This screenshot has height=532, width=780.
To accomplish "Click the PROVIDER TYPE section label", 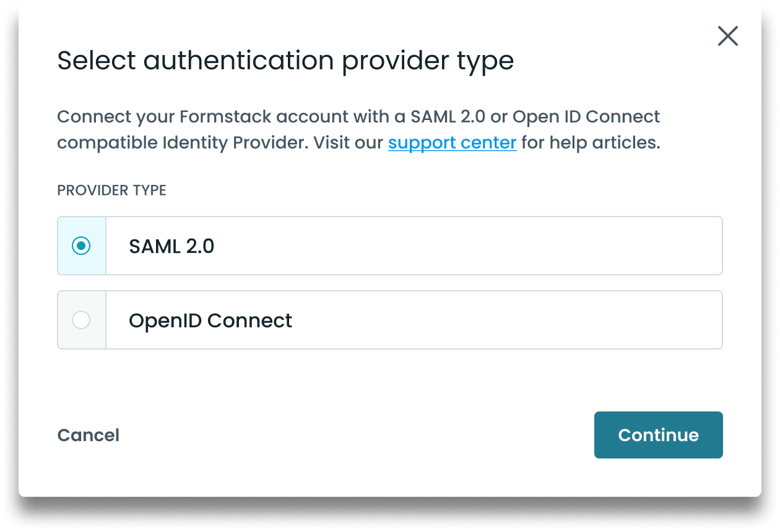I will (x=111, y=190).
